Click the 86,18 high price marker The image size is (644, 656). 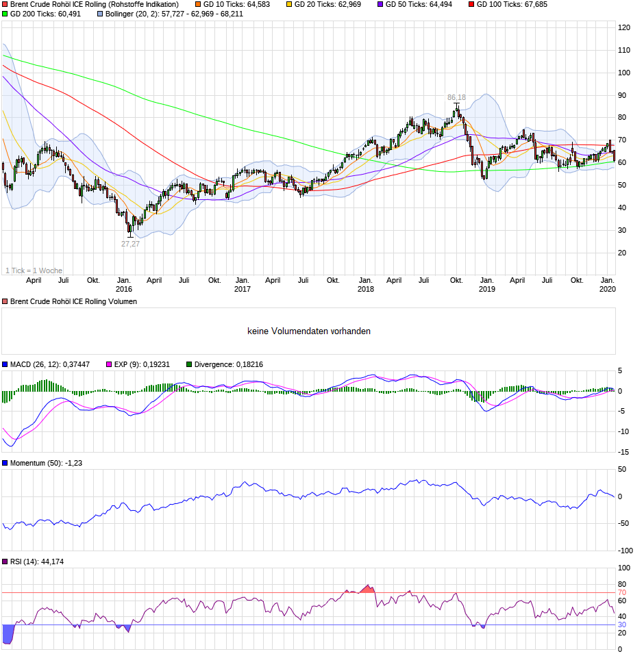click(456, 98)
